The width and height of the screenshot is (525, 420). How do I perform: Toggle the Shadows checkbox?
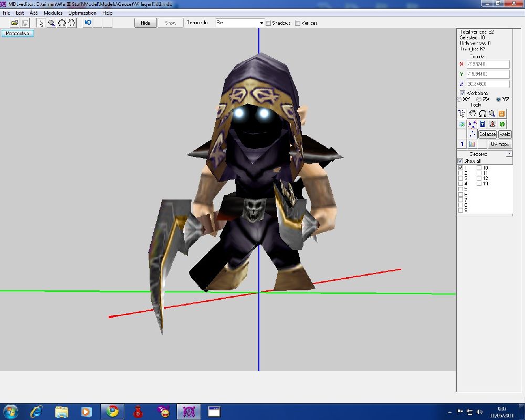coord(268,23)
